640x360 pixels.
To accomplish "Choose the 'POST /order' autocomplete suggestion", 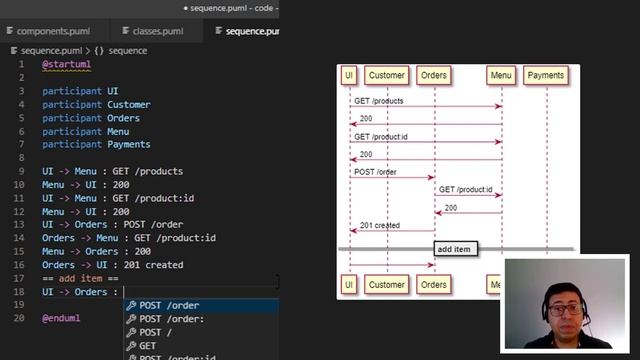I will tap(202, 305).
